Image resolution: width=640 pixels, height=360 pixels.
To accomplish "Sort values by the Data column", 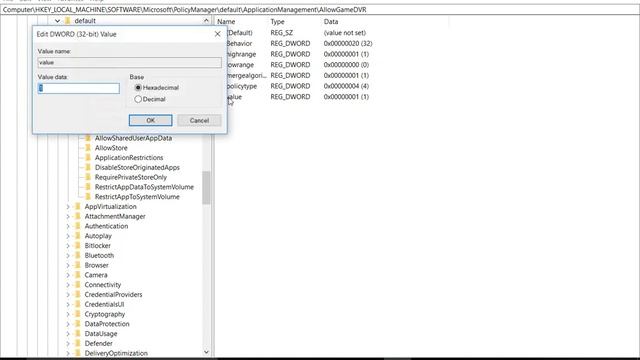I will coord(331,22).
